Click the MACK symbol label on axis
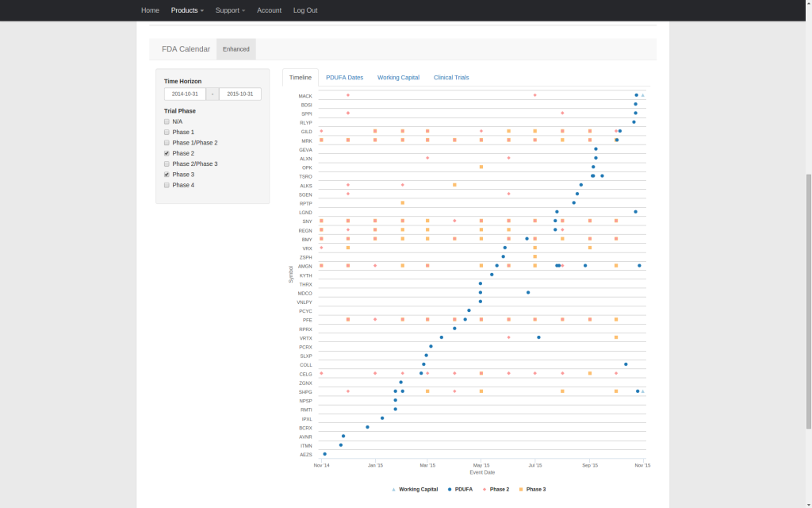This screenshot has width=812, height=508. pyautogui.click(x=305, y=96)
